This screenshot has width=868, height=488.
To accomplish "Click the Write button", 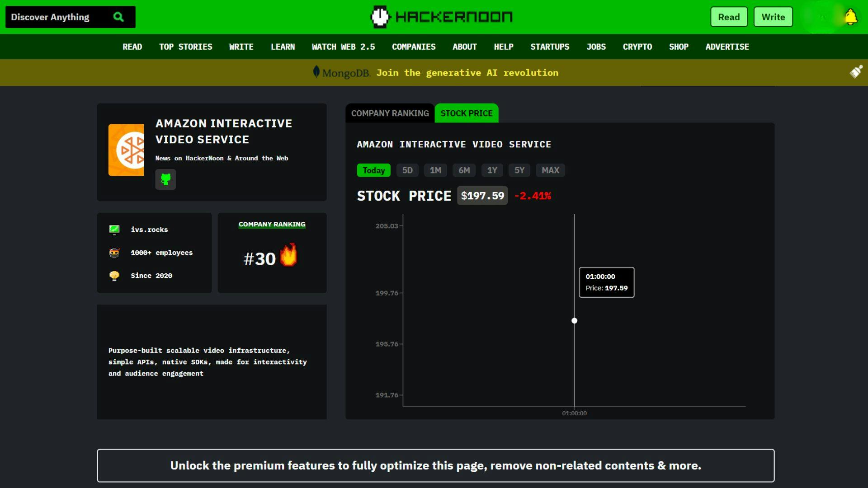I will (773, 17).
